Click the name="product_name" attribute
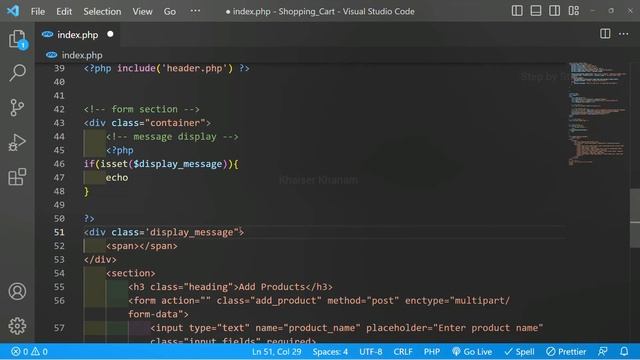This screenshot has width=640, height=360. [x=308, y=328]
